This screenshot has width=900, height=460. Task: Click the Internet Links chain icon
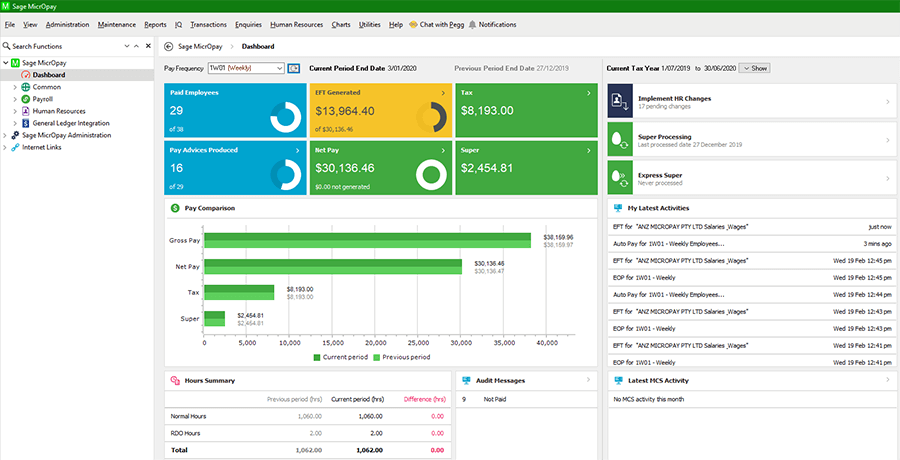[15, 148]
